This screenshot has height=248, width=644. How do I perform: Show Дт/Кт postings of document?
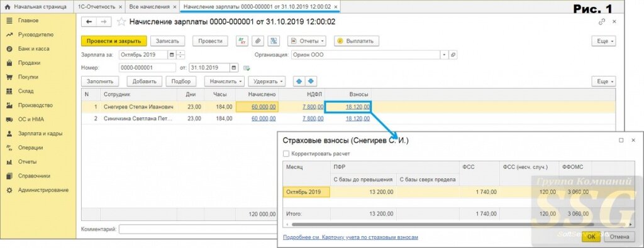pyautogui.click(x=242, y=41)
